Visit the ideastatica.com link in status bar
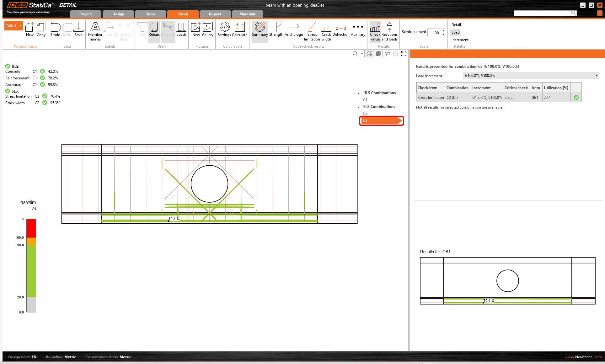Viewport: 605px width, 364px height. tap(584, 357)
